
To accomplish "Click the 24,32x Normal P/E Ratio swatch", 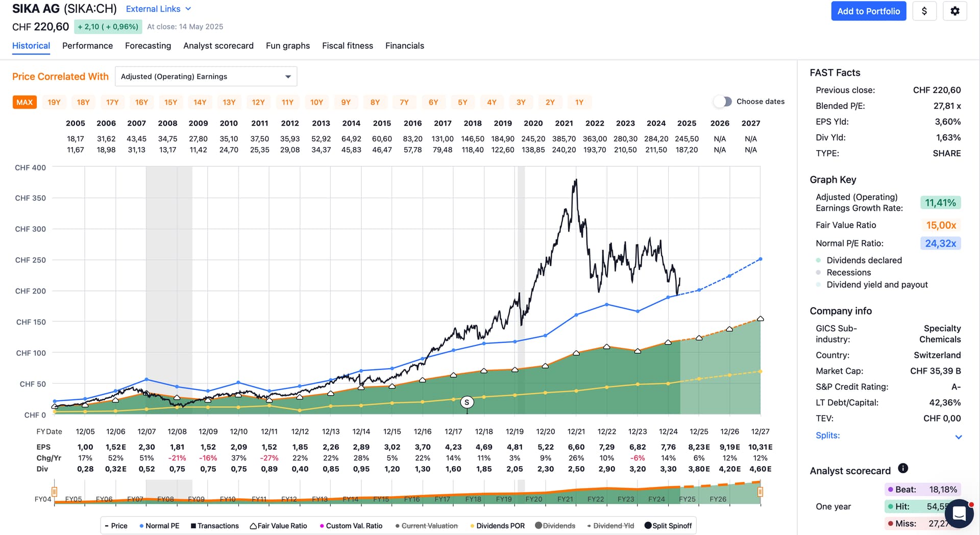I will click(x=940, y=244).
